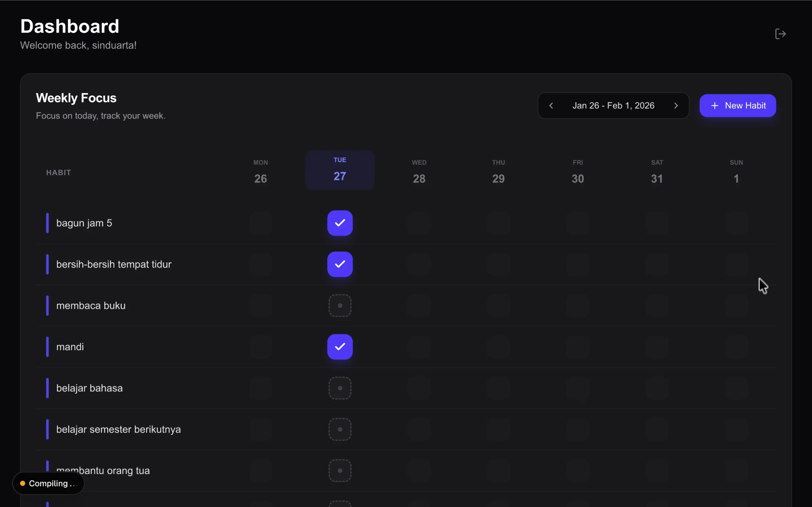Open the bagun jam 5 habit row
The image size is (812, 507).
click(84, 223)
